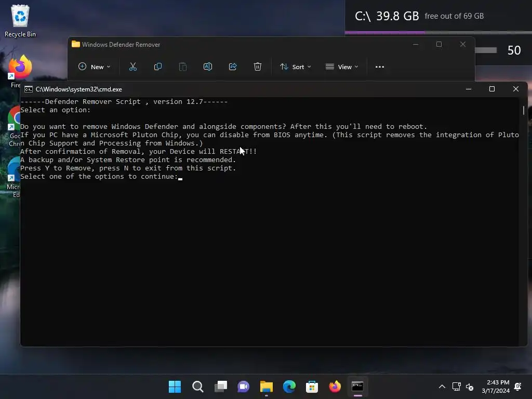Click the '39.8 GB' free space text
The image size is (532, 399).
(x=397, y=16)
